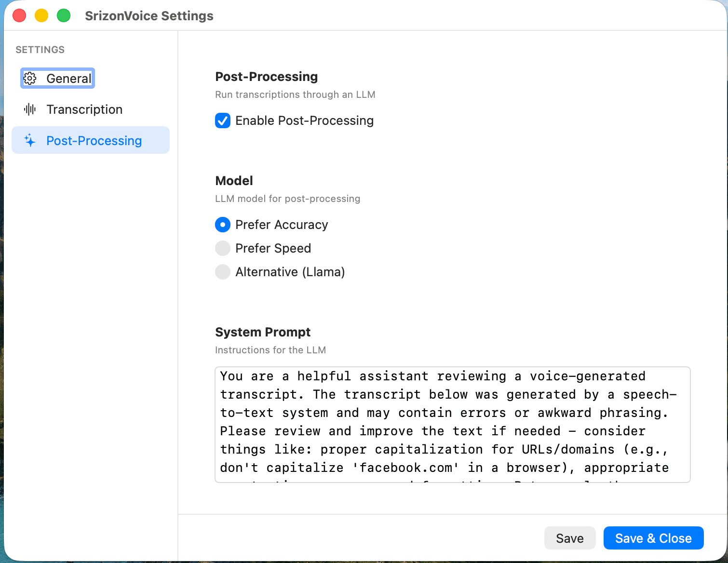Click the System Prompt heading

click(x=263, y=332)
